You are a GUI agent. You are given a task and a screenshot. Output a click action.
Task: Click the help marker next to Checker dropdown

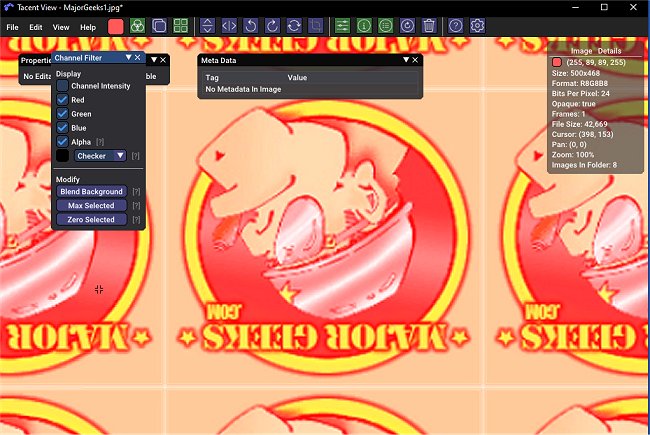click(136, 156)
